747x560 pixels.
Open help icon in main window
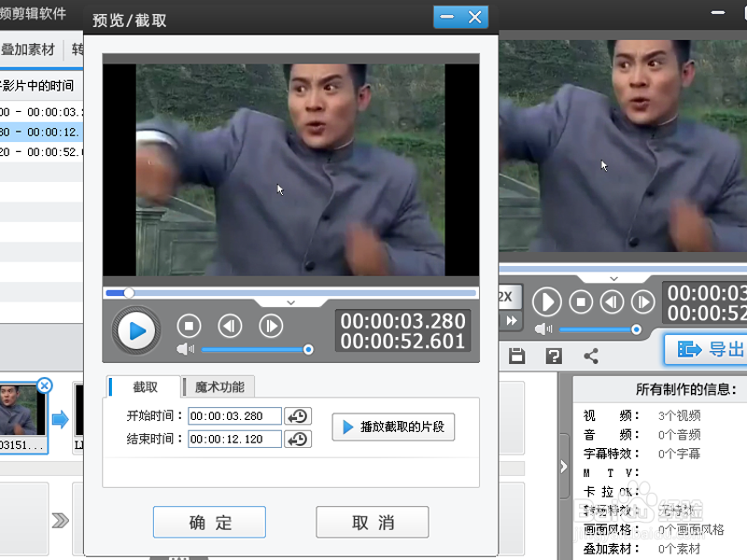[x=554, y=356]
